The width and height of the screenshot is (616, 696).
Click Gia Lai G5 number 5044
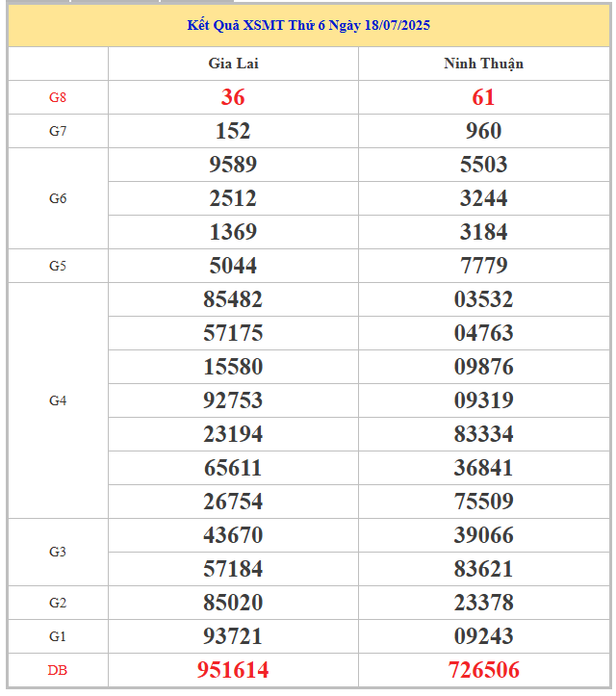233,266
